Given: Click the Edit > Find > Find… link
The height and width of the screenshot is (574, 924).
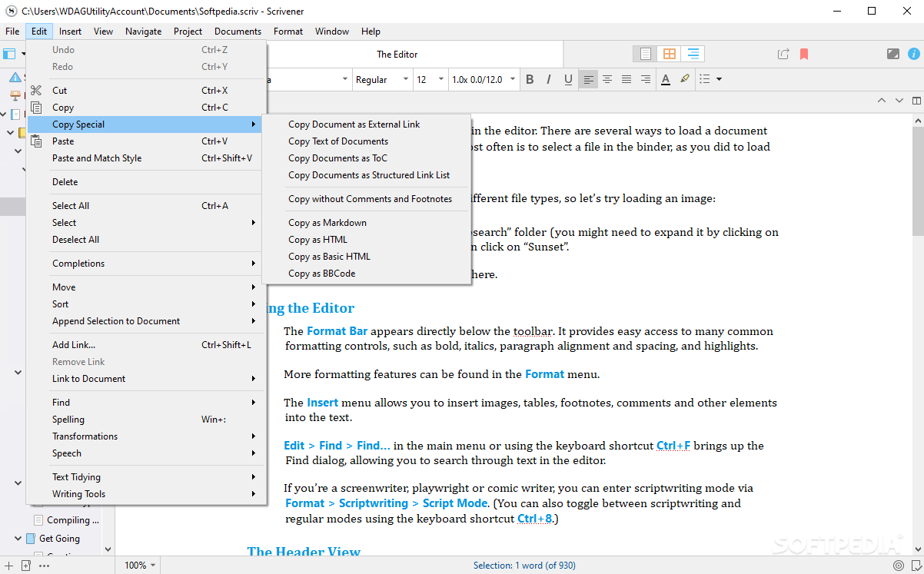Looking at the screenshot, I should 337,446.
